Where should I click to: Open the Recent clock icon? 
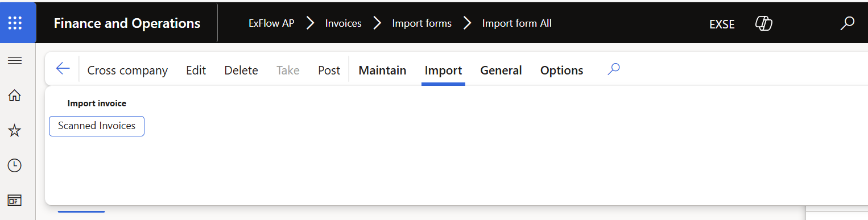click(15, 165)
